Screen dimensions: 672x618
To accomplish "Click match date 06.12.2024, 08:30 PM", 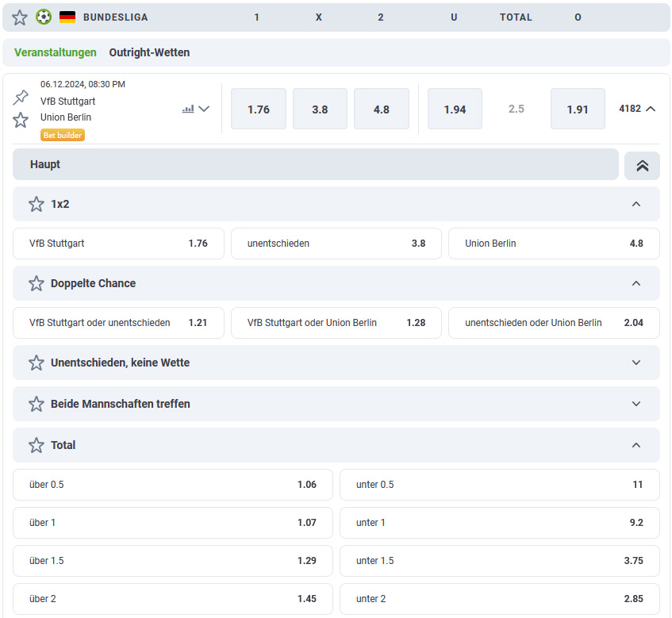I will pyautogui.click(x=83, y=84).
